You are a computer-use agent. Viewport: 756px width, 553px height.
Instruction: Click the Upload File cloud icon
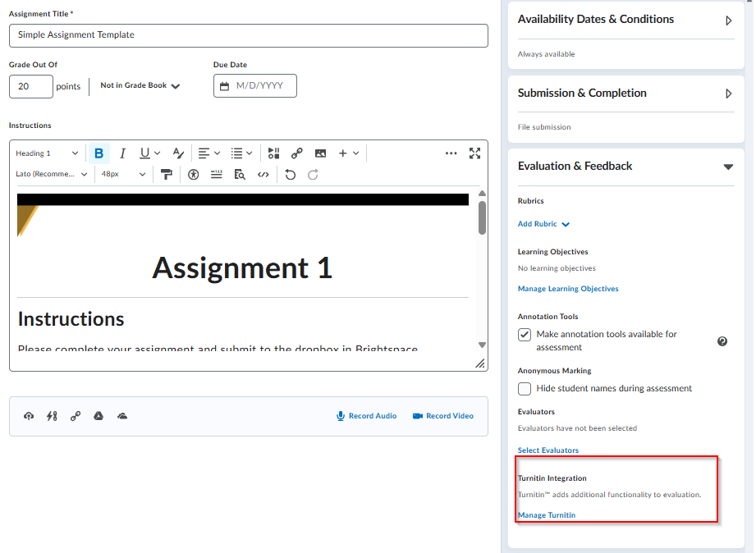29,416
